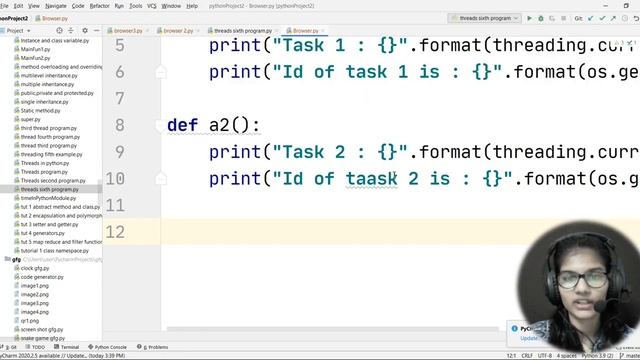Locate current file in Project panel
Screen dimensions: 640x360
point(60,31)
